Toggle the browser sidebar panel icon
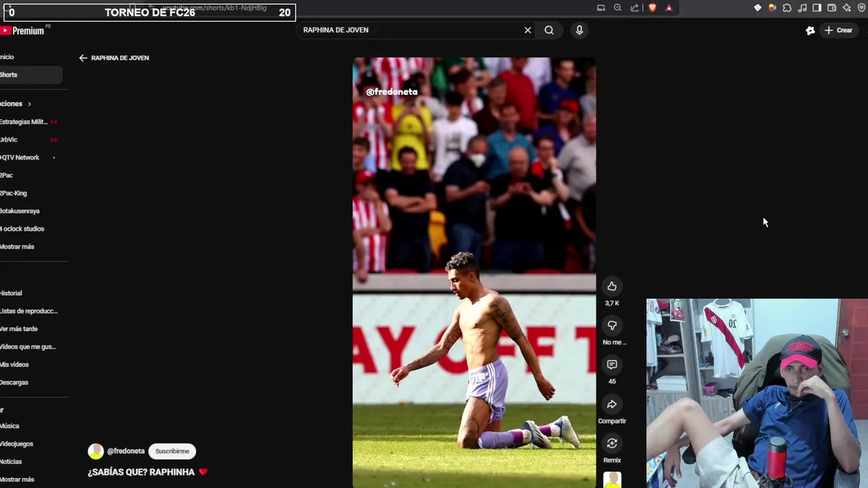 pos(817,8)
